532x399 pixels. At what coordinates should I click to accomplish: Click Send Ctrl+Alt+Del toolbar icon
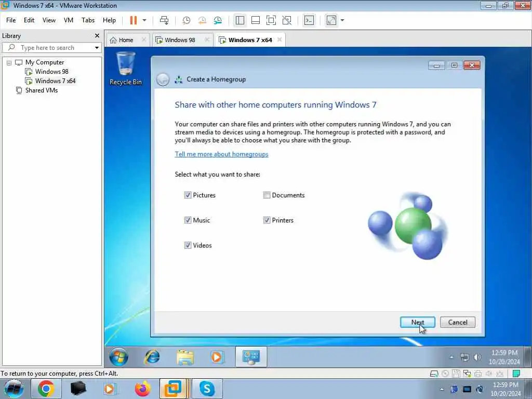click(x=164, y=20)
